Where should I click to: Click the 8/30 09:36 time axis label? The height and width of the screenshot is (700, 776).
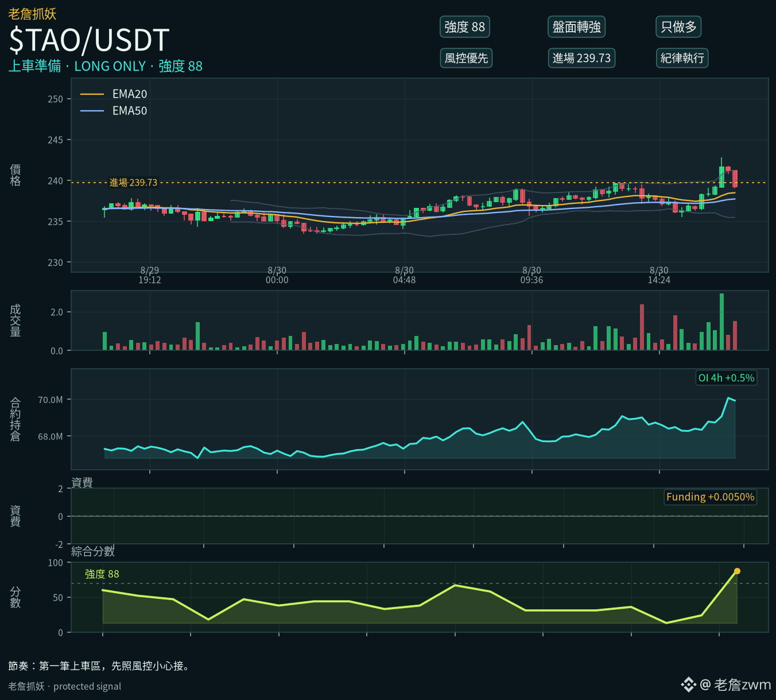point(532,275)
